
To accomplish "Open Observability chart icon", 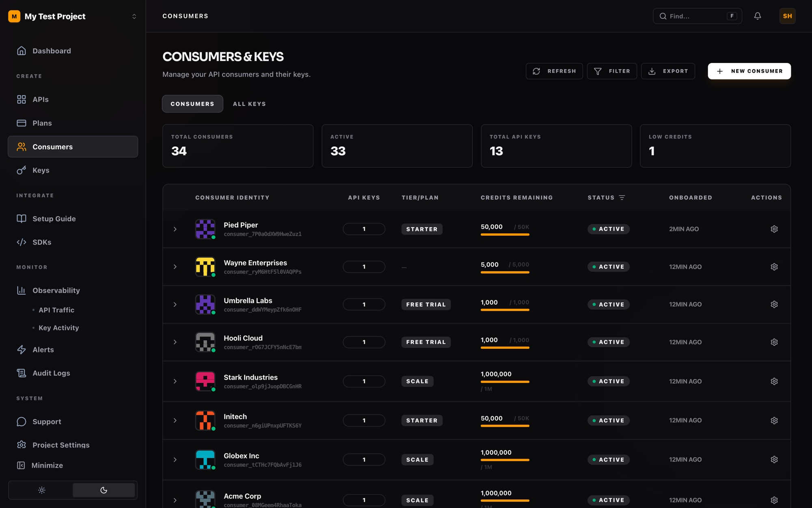I will 22,291.
